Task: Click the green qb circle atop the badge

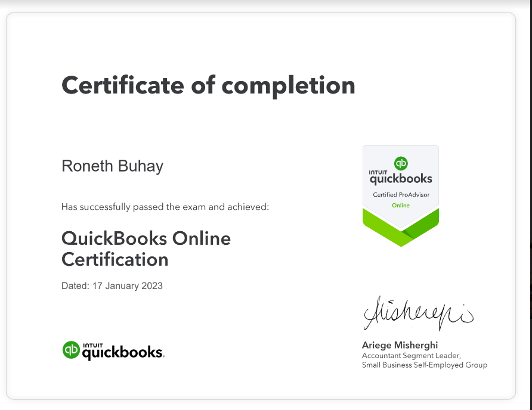Action: (401, 163)
